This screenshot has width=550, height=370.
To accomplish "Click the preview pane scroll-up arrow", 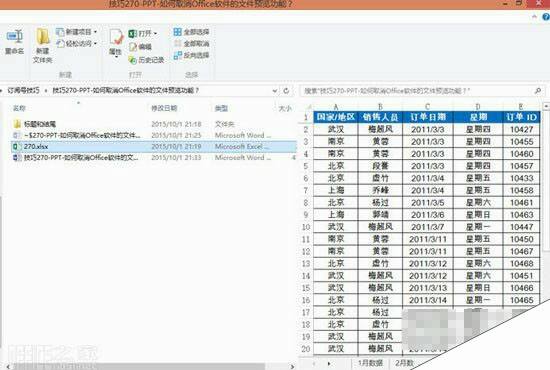I will pos(546,106).
